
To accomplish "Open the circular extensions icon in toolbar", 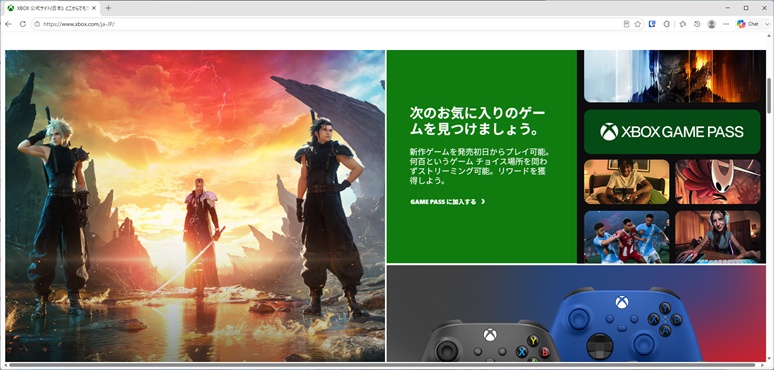I will tap(667, 24).
